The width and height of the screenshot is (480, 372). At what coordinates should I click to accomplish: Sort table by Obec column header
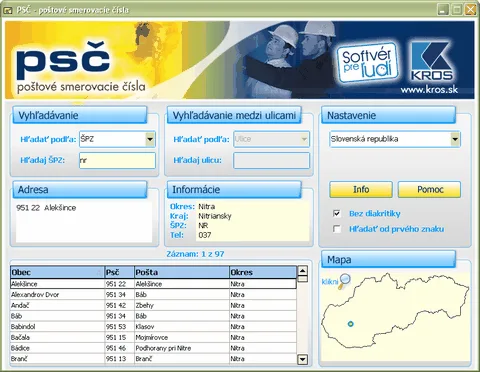(x=57, y=272)
